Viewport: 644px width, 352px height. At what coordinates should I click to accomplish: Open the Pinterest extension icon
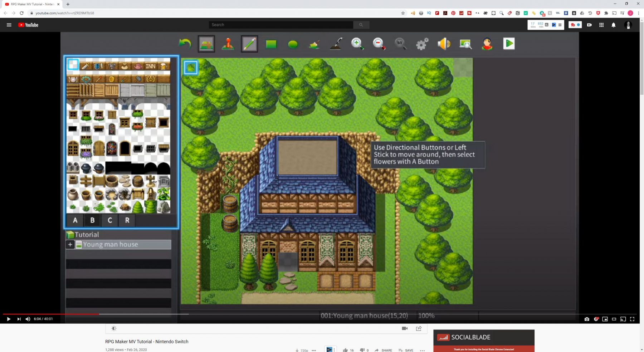(x=453, y=13)
